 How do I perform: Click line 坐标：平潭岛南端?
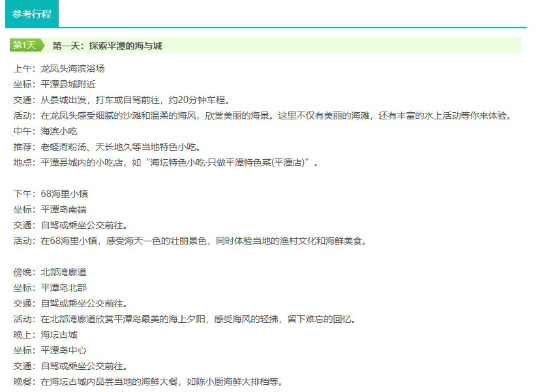tap(50, 209)
